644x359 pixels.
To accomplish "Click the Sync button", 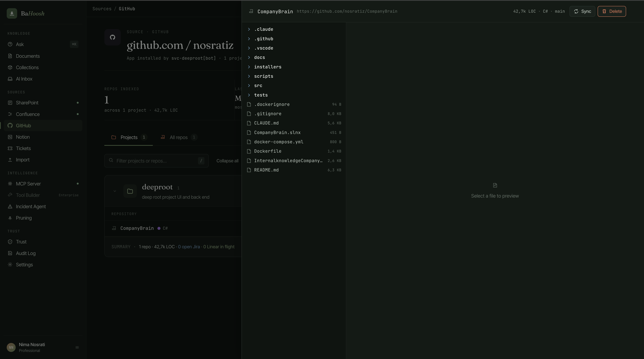I will [582, 11].
